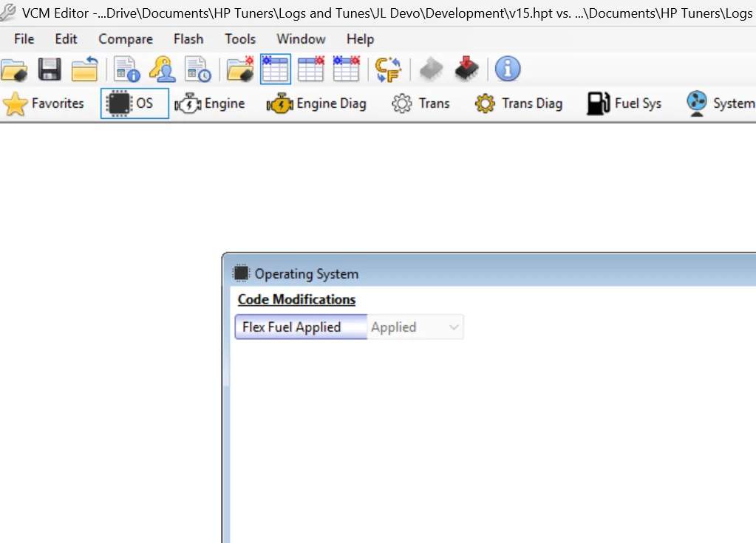756x543 pixels.
Task: Select the highlighted table view icon
Action: [x=276, y=69]
